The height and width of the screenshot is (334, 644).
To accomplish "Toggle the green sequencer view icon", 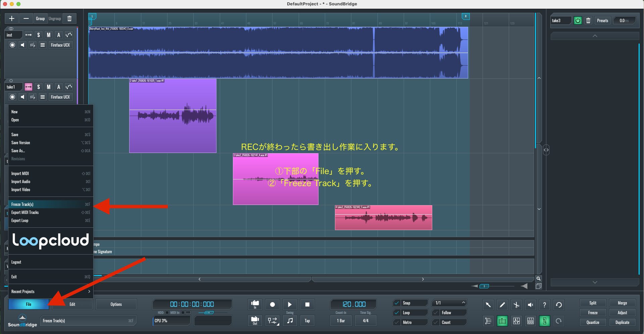I will click(x=502, y=321).
